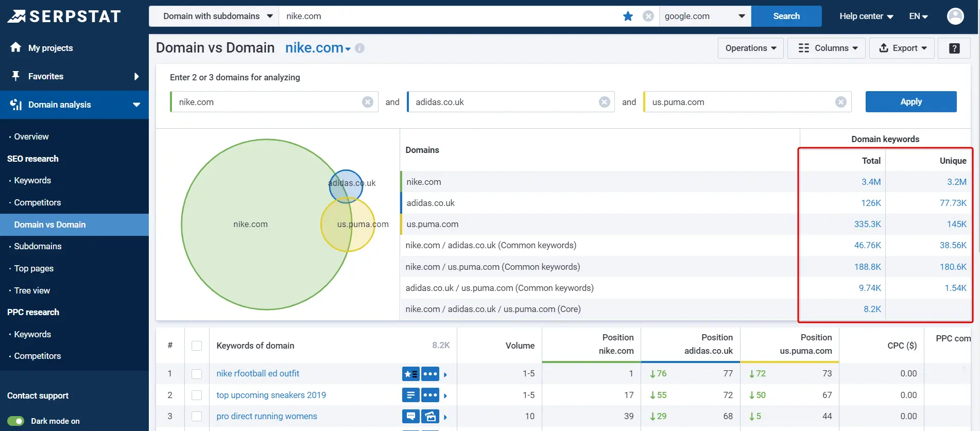Collapse the Domain analysis sidebar section
Image resolution: width=980 pixels, height=431 pixels.
136,105
